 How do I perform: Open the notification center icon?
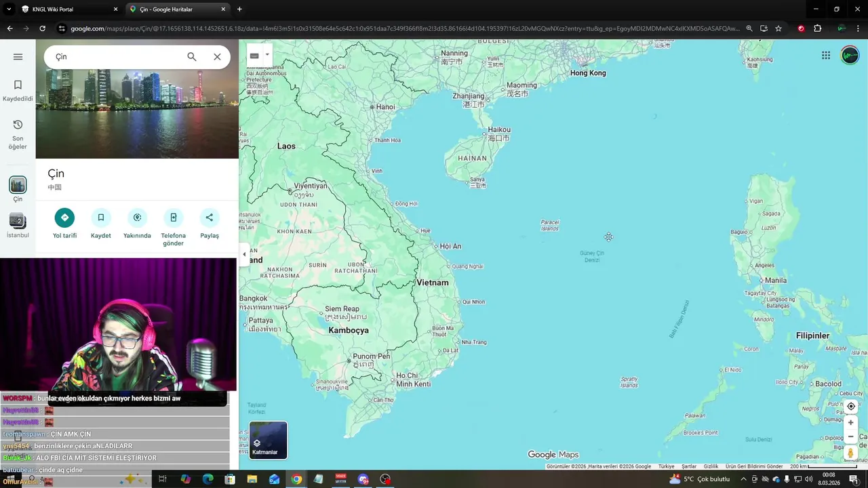[854, 479]
